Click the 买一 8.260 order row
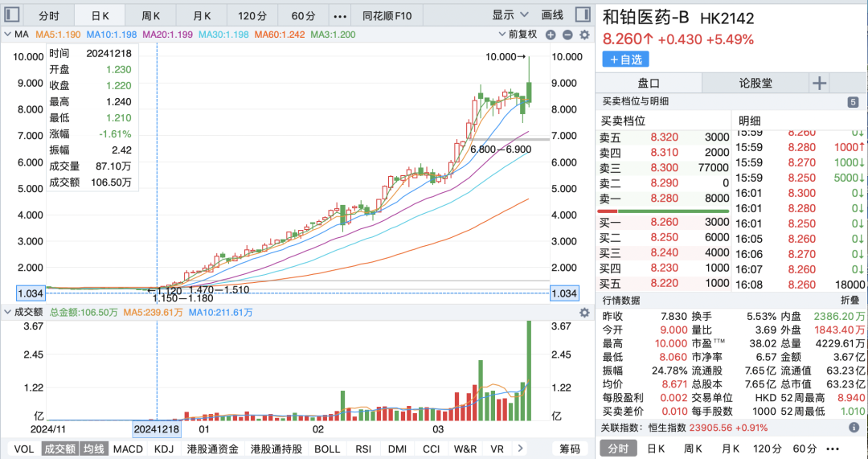This screenshot has width=868, height=459. (x=665, y=222)
